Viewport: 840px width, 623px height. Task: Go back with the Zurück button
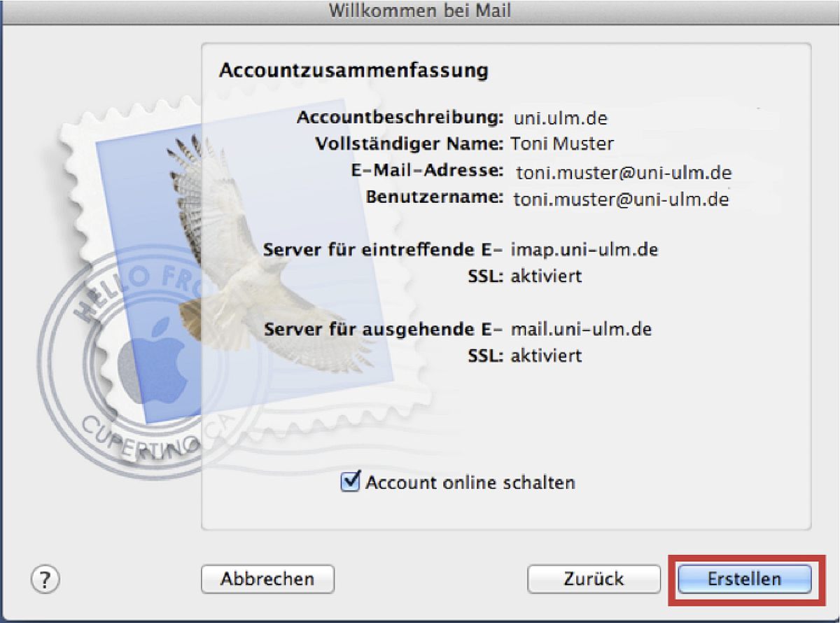(x=594, y=579)
